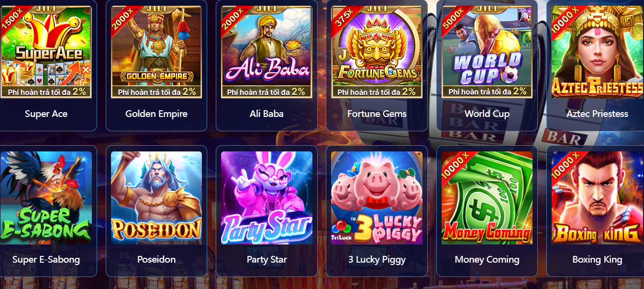This screenshot has width=644, height=289.
Task: Click the Boxing King title text
Action: [x=597, y=259]
